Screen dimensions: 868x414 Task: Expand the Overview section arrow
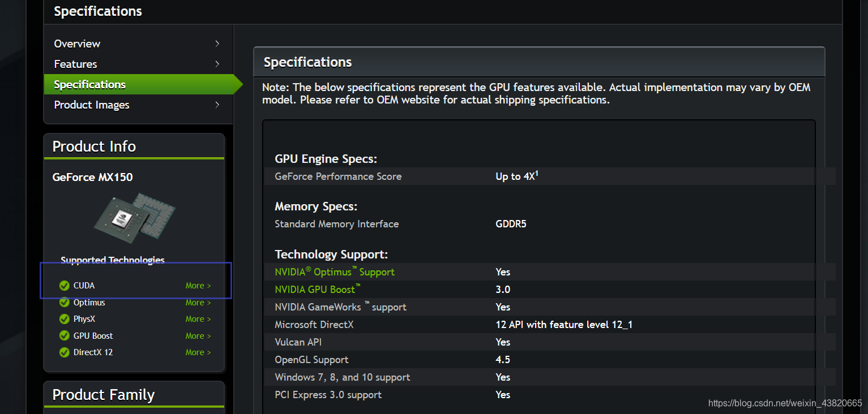pos(217,44)
